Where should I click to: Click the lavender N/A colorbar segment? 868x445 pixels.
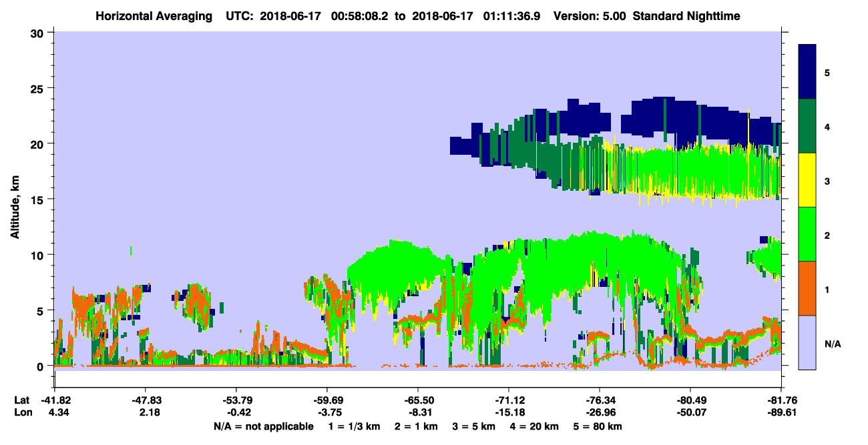point(807,342)
